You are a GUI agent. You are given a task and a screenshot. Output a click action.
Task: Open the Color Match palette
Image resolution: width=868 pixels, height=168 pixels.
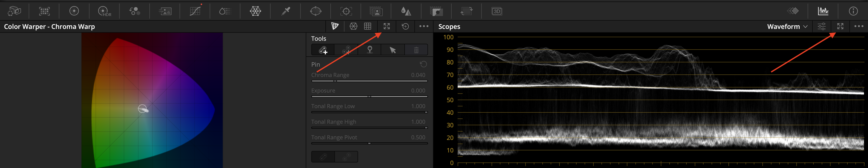[44, 11]
